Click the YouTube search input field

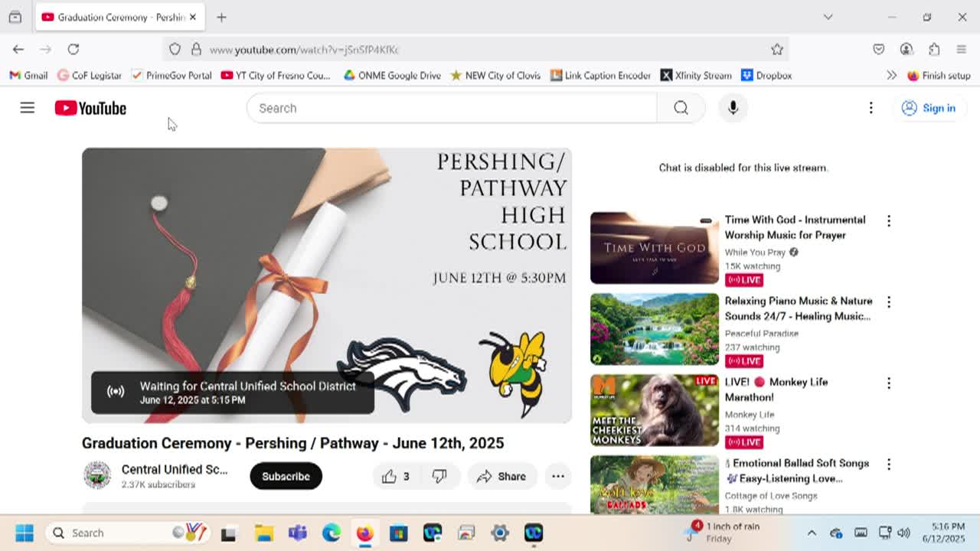(452, 108)
